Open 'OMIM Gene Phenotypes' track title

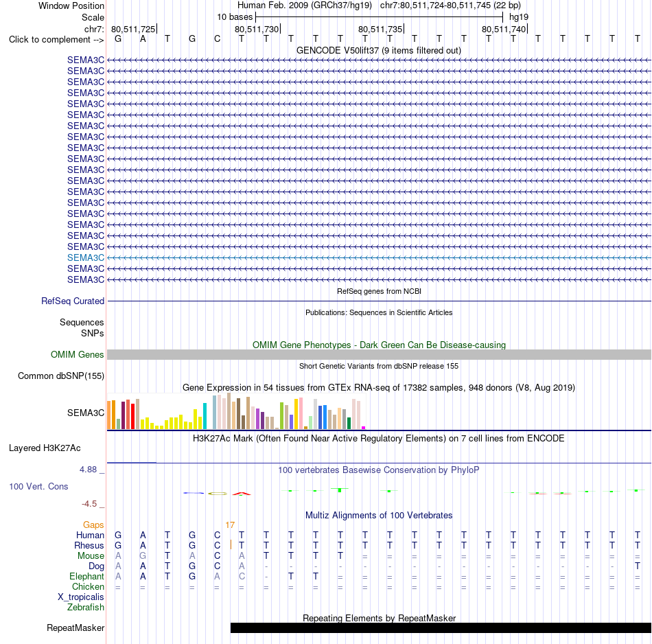point(379,345)
